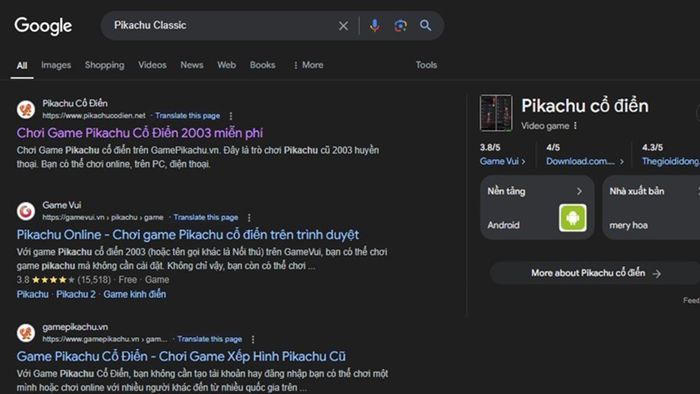Click the https://www.pikachucodien.net URL text

(94, 116)
